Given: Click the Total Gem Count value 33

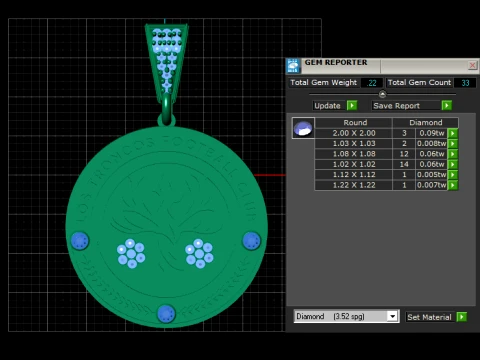Looking at the screenshot, I should click(465, 83).
